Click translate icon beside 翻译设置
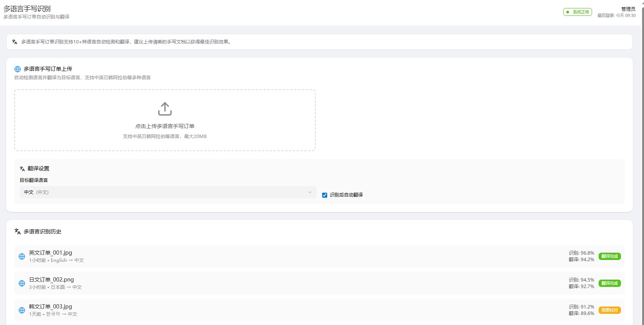Image resolution: width=644 pixels, height=325 pixels. [x=22, y=169]
